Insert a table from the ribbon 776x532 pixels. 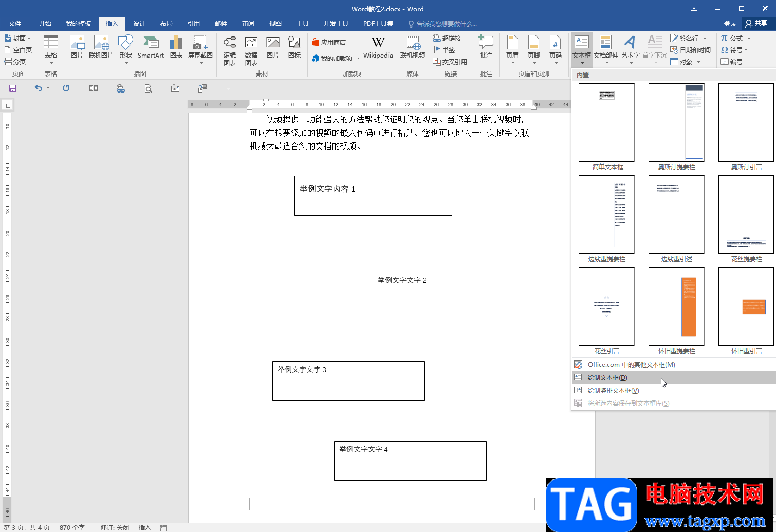click(51, 49)
